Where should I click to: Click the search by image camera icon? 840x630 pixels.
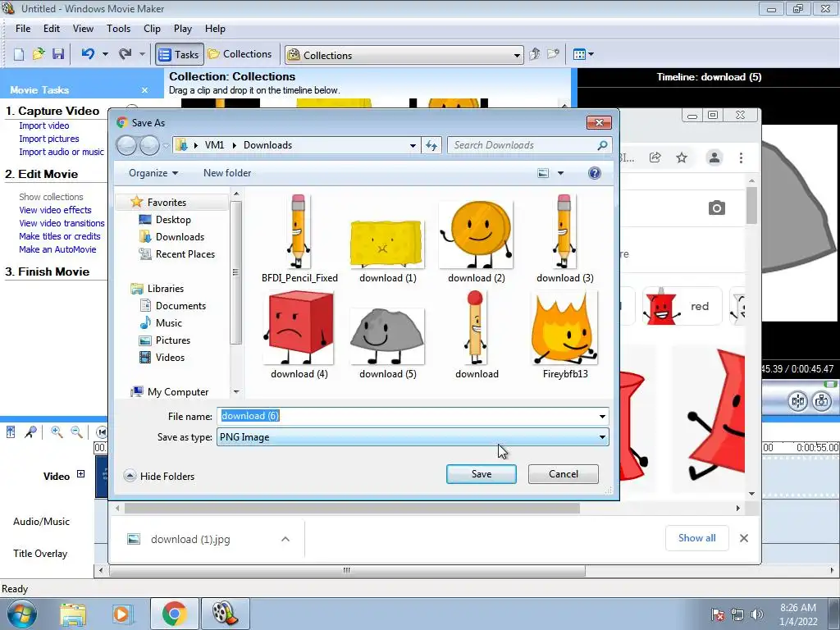(716, 208)
